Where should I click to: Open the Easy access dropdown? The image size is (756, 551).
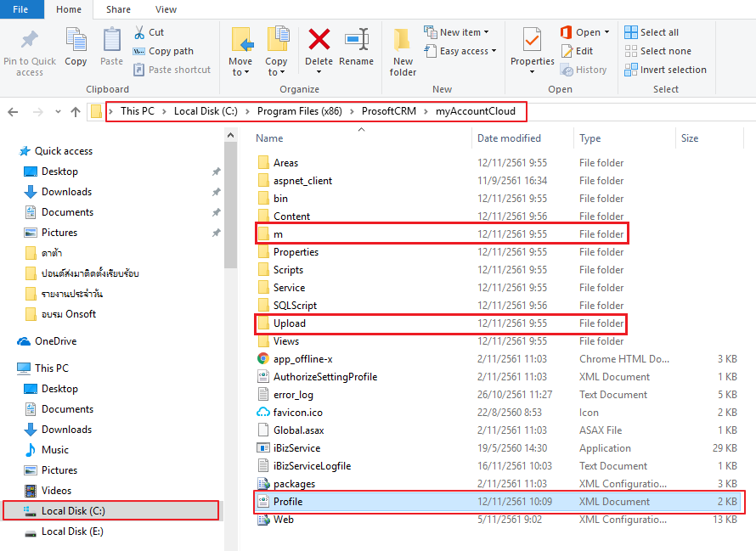click(460, 51)
